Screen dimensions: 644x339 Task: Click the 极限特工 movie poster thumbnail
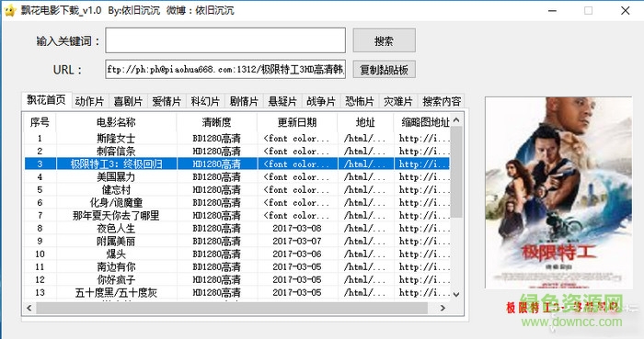tap(558, 193)
